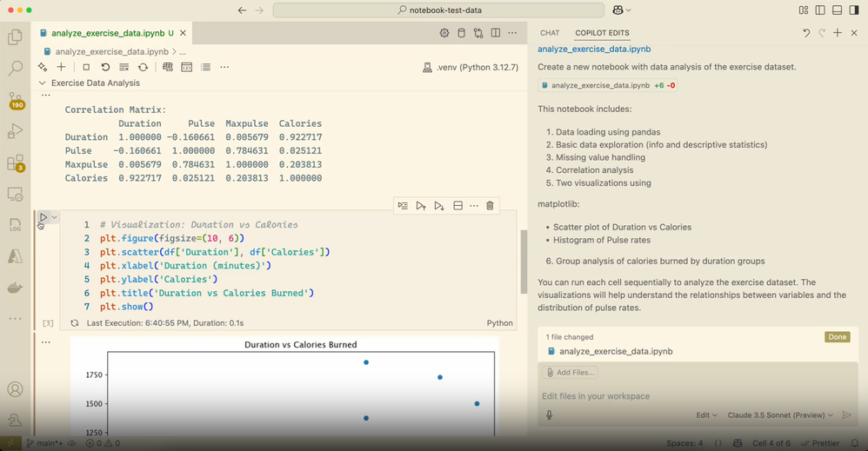Open analyze_exercise_data.ipynb link in chat
The height and width of the screenshot is (451, 868).
coord(594,50)
